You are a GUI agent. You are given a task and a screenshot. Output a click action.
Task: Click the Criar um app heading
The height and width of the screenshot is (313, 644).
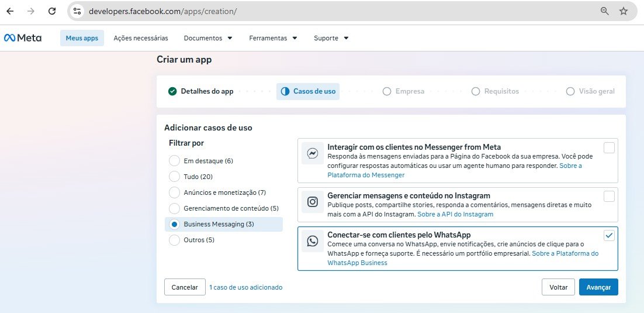point(184,60)
